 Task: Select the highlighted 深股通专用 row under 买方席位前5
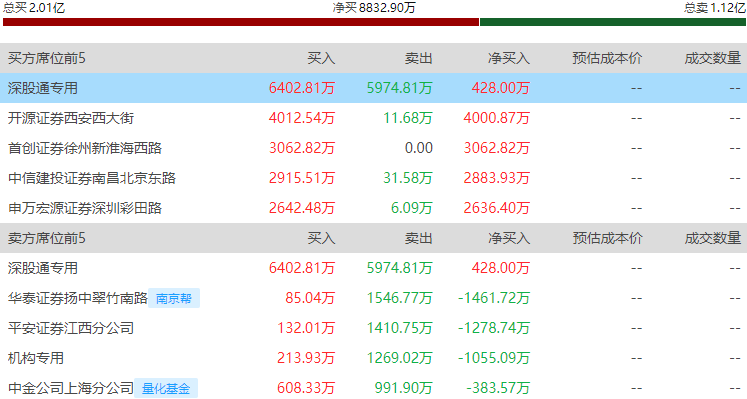[374, 88]
